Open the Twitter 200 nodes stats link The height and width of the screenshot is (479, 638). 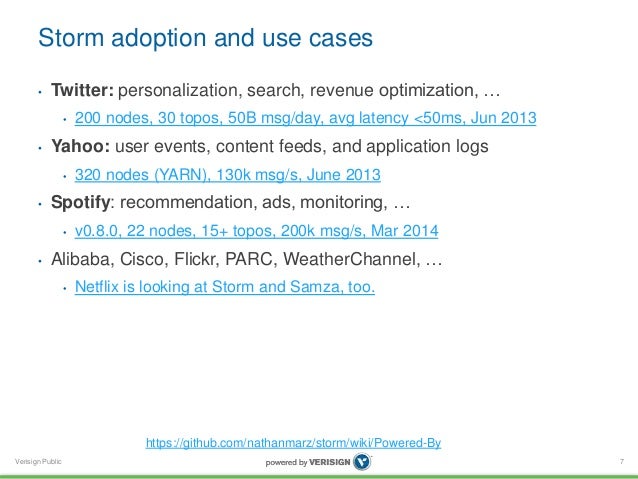pos(306,118)
